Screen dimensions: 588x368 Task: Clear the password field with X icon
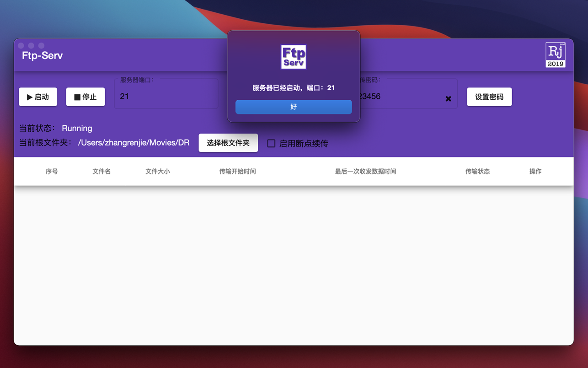tap(448, 99)
